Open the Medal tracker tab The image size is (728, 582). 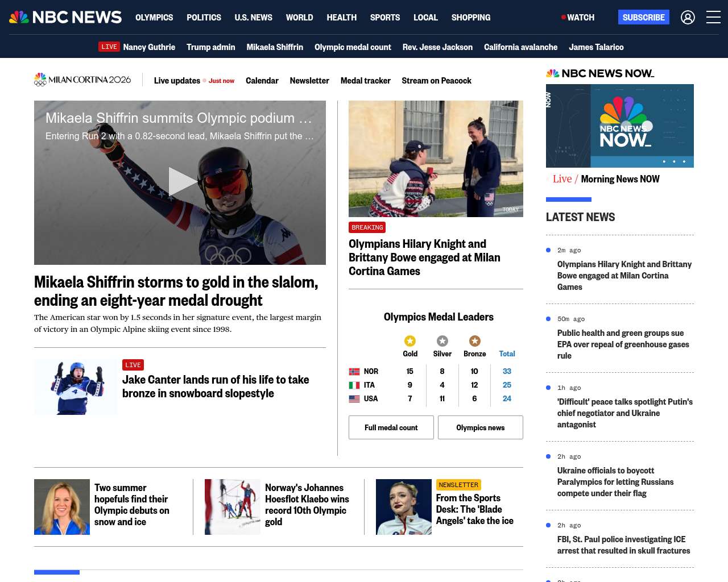[365, 81]
